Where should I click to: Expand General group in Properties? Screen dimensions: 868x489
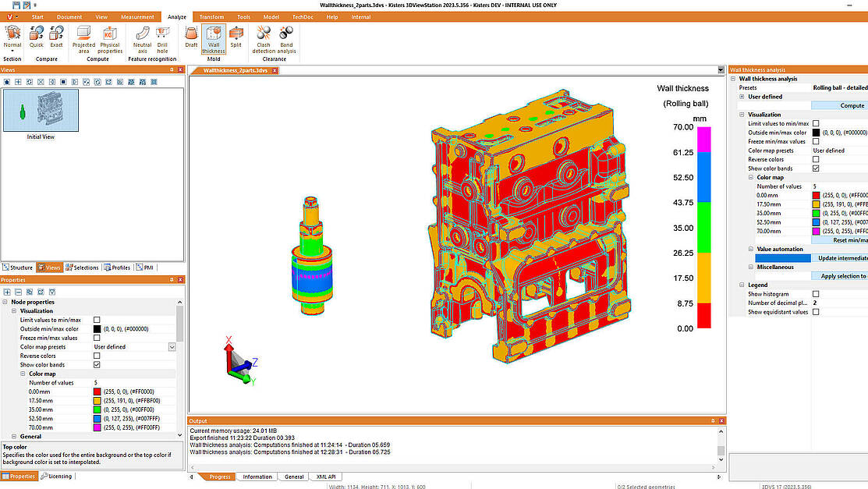pyautogui.click(x=14, y=437)
